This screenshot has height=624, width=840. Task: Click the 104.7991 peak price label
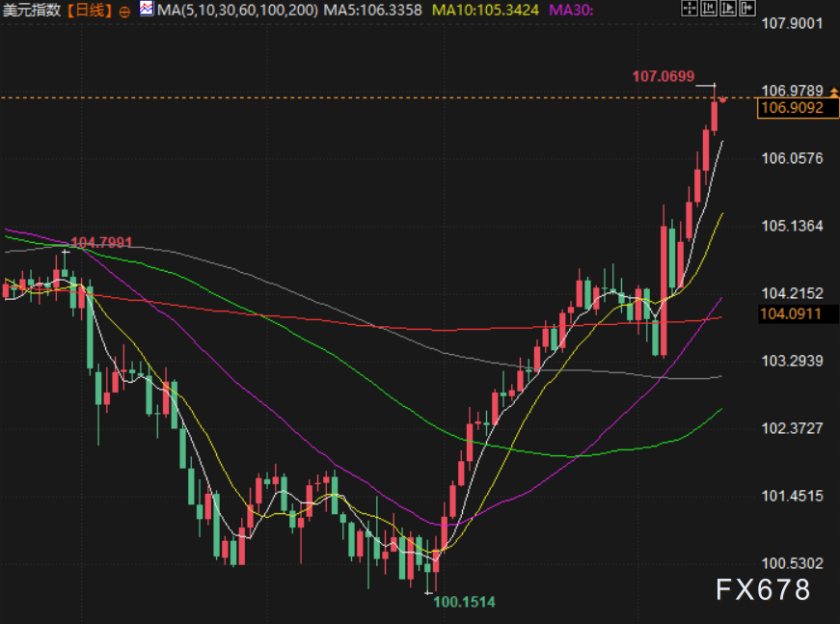[x=101, y=242]
